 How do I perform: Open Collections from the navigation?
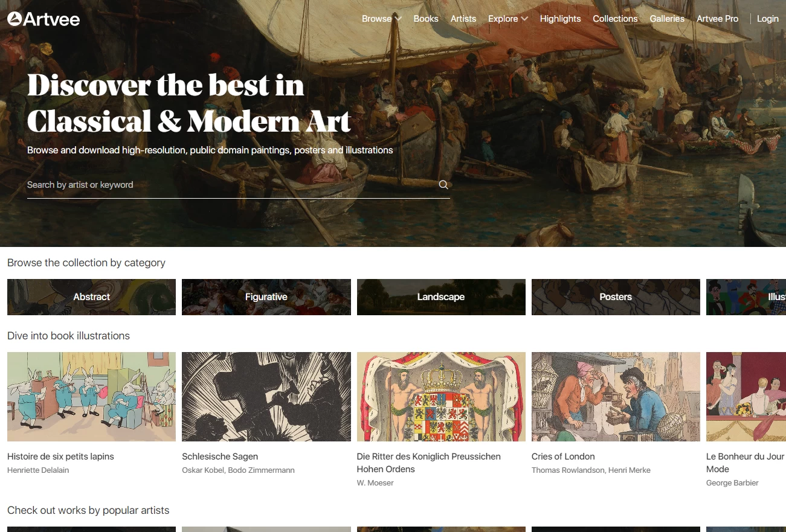click(615, 19)
